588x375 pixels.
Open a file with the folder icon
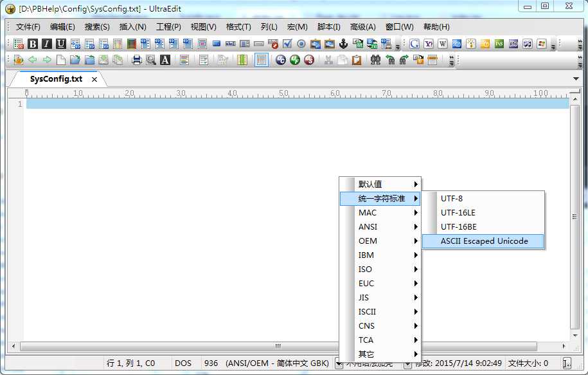(x=75, y=60)
